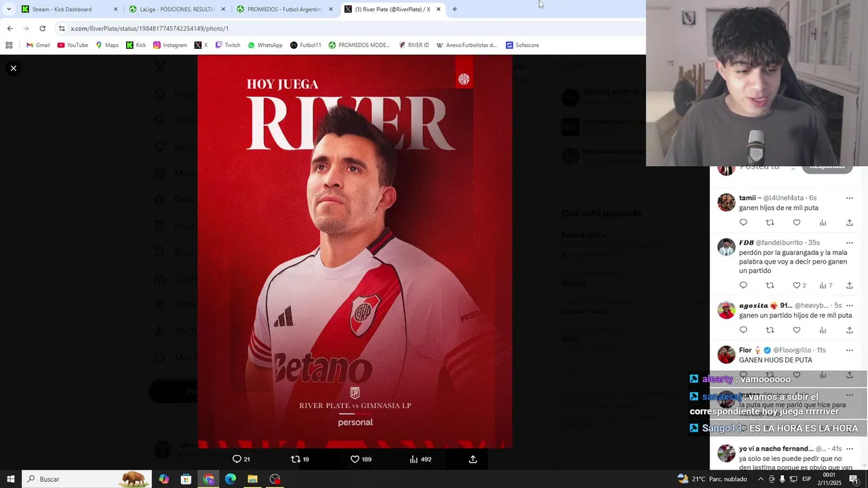The height and width of the screenshot is (488, 868).
Task: Open FDB's profile avatar
Action: point(726,247)
